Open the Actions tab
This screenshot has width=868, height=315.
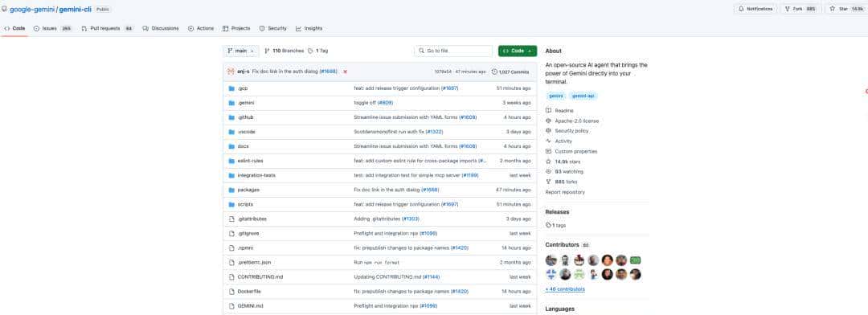pos(201,28)
